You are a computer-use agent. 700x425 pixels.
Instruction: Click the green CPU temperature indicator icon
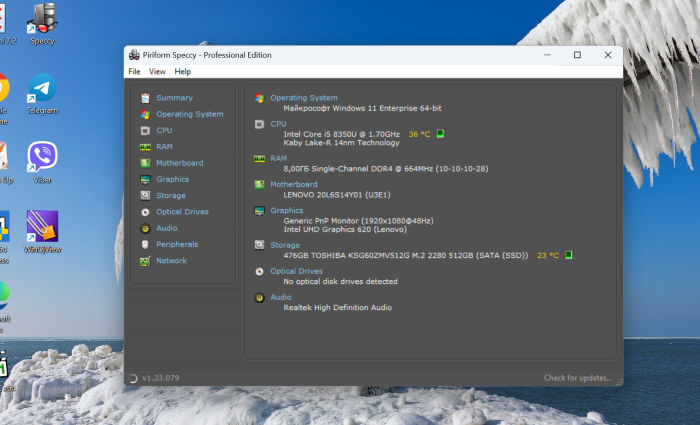tap(440, 133)
